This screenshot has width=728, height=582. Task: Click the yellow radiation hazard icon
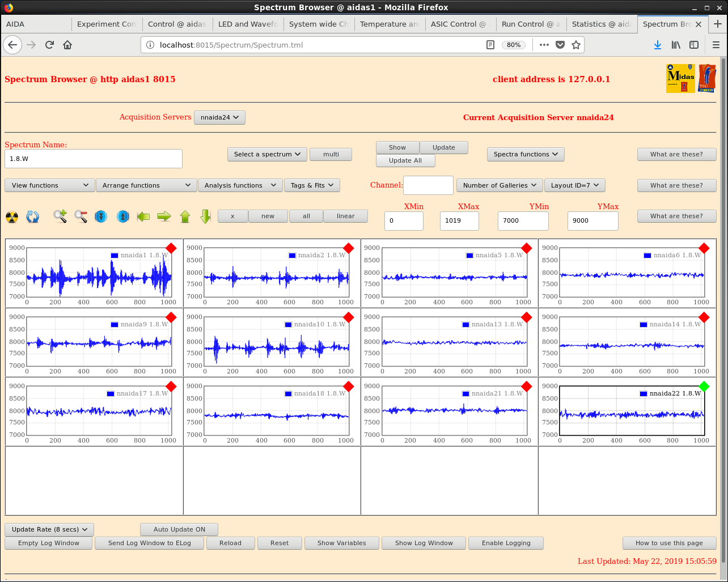tap(12, 216)
